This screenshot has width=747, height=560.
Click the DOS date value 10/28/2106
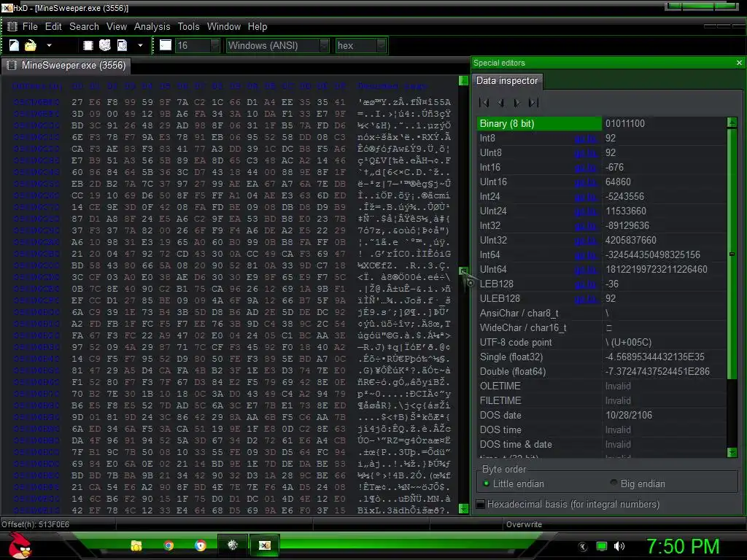pos(629,415)
